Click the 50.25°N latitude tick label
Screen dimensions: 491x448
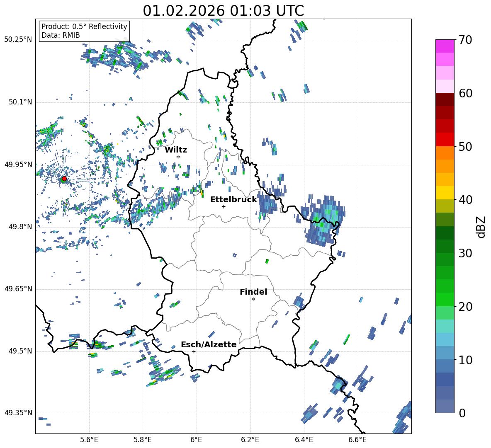(x=18, y=40)
